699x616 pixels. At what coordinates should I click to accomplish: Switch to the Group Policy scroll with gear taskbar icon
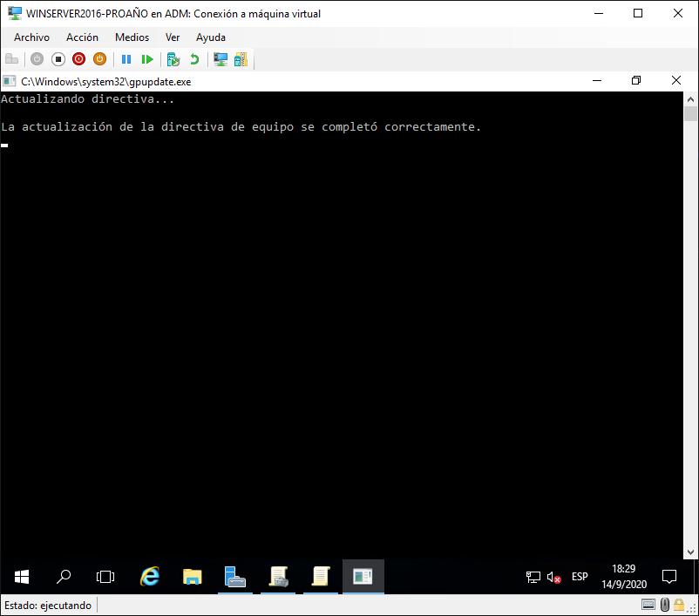pyautogui.click(x=278, y=577)
